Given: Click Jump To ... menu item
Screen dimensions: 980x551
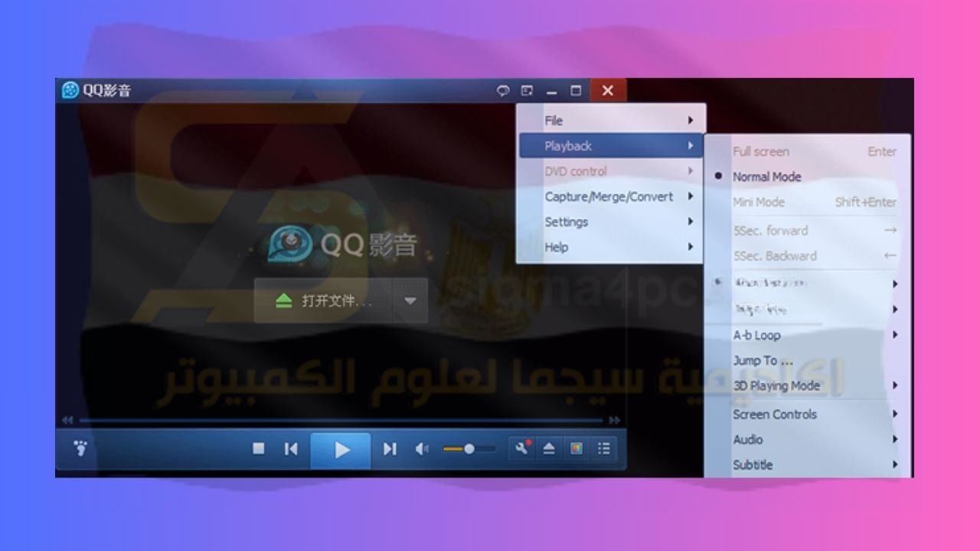Looking at the screenshot, I should coord(807,360).
